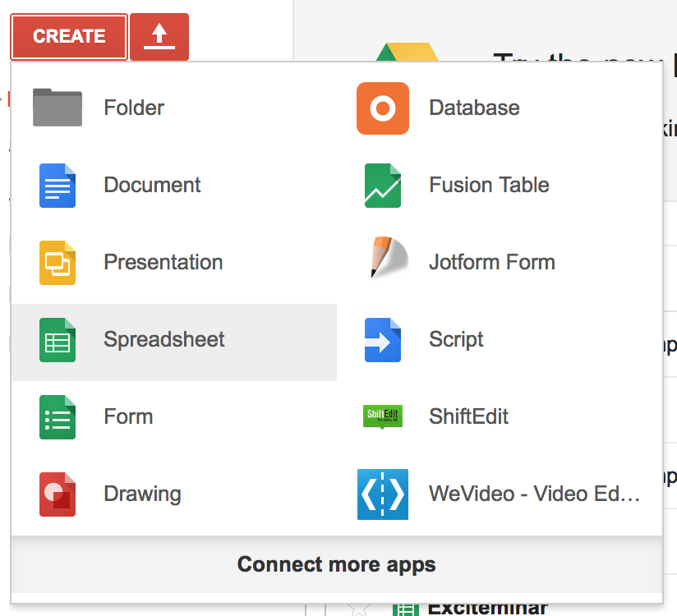
Task: Click the red CREATE button
Action: click(x=69, y=37)
